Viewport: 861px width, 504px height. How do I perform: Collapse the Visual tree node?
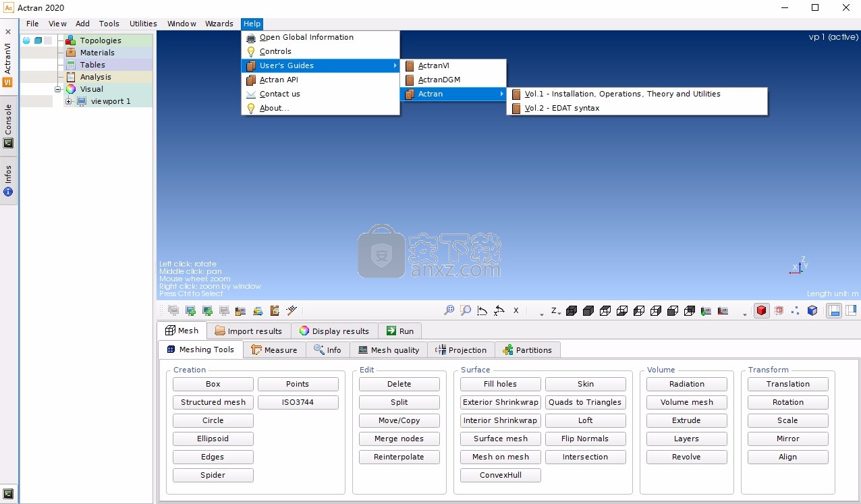coord(58,89)
